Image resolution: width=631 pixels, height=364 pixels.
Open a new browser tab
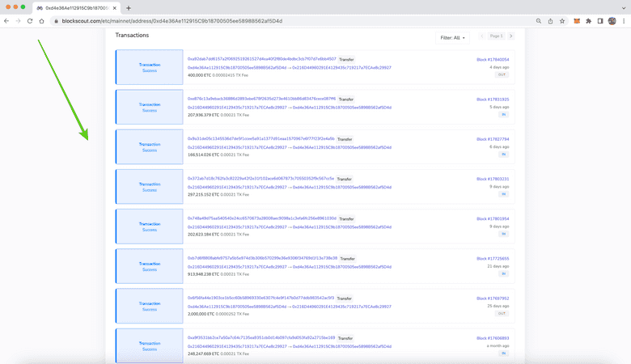coord(129,7)
